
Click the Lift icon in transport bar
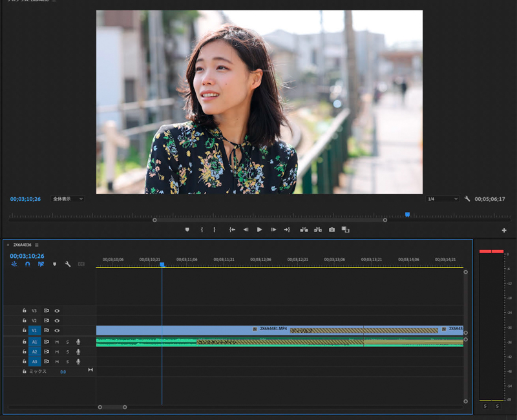point(304,229)
